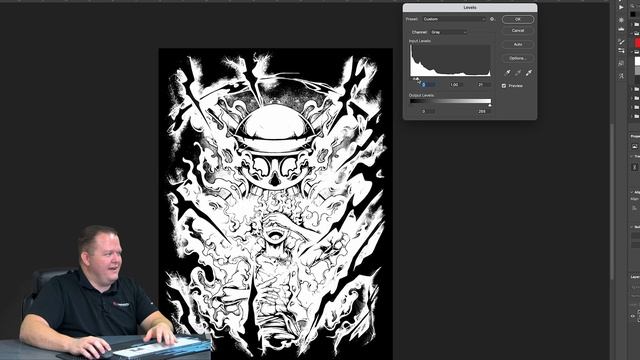Click the play actions icon in panel strip
640x360 pixels.
click(x=621, y=7)
